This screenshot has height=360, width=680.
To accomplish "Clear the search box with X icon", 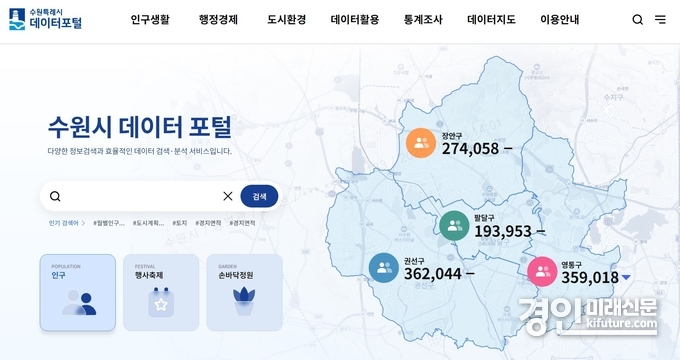I will point(228,196).
